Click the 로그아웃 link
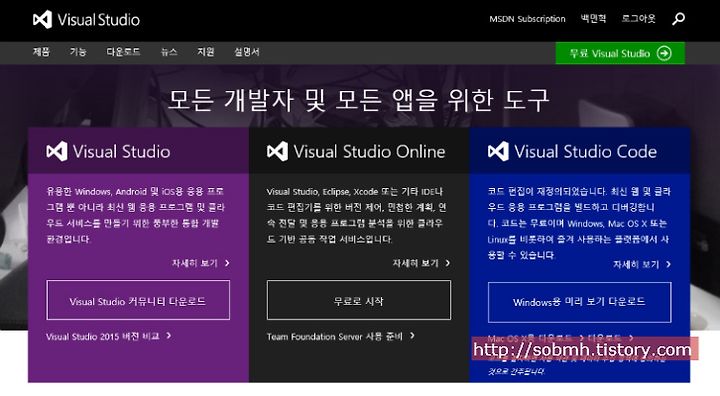The image size is (720, 396). (638, 19)
